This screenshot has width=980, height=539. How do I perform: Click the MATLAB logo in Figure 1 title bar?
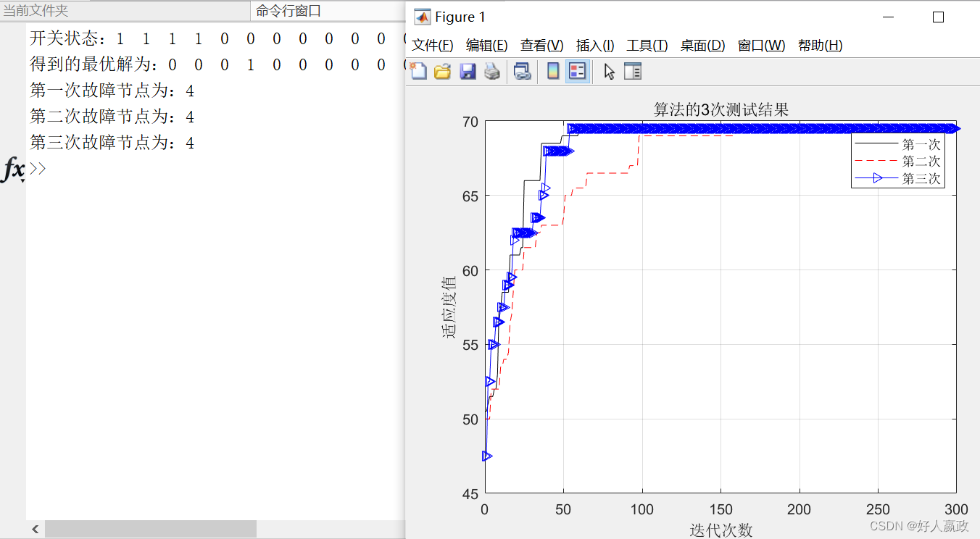coord(422,17)
